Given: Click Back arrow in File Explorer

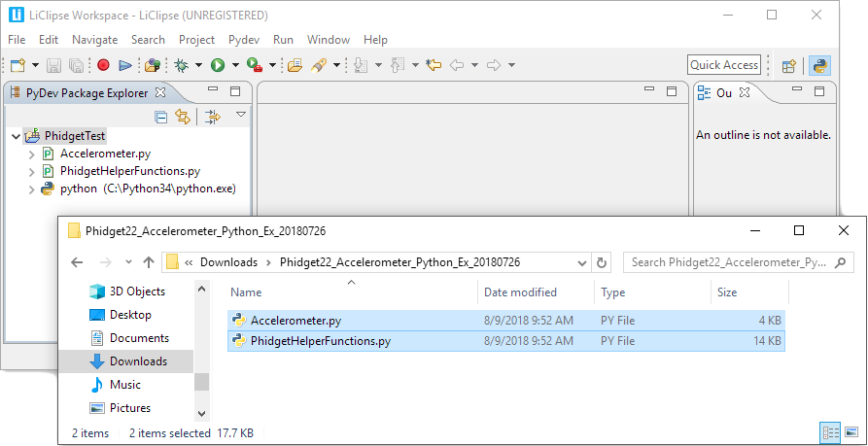Looking at the screenshot, I should tap(77, 262).
